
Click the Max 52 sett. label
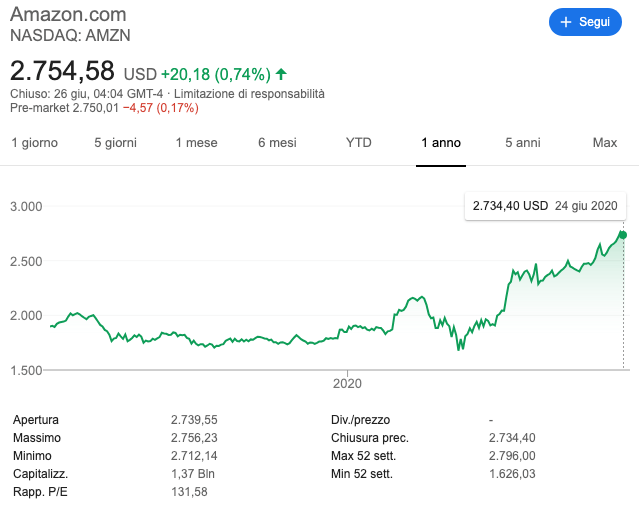tap(363, 456)
